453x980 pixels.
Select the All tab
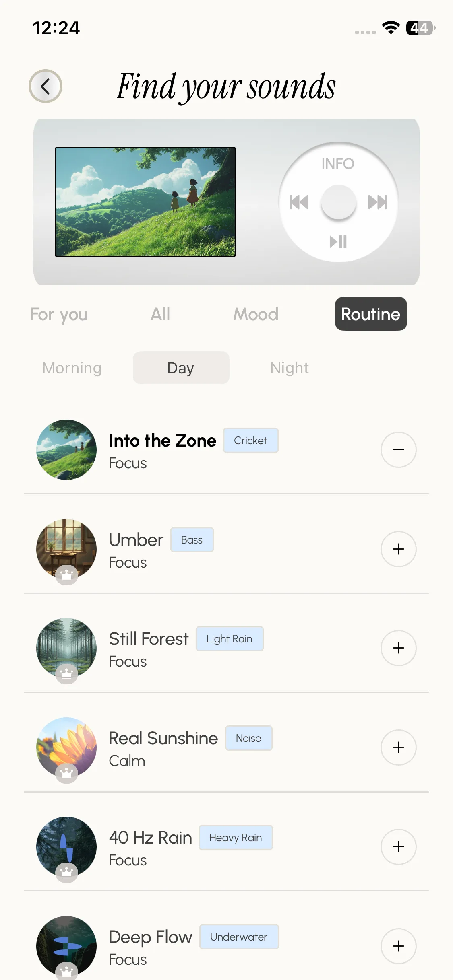coord(160,314)
